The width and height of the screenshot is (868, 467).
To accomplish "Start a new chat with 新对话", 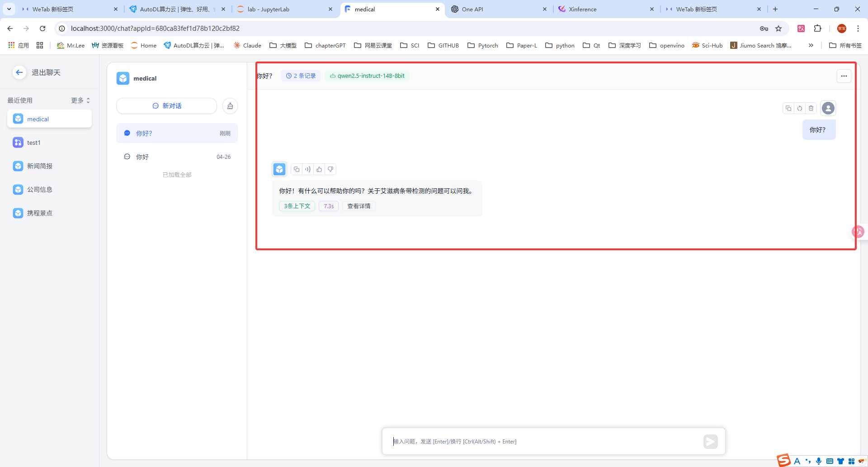I will pyautogui.click(x=167, y=106).
